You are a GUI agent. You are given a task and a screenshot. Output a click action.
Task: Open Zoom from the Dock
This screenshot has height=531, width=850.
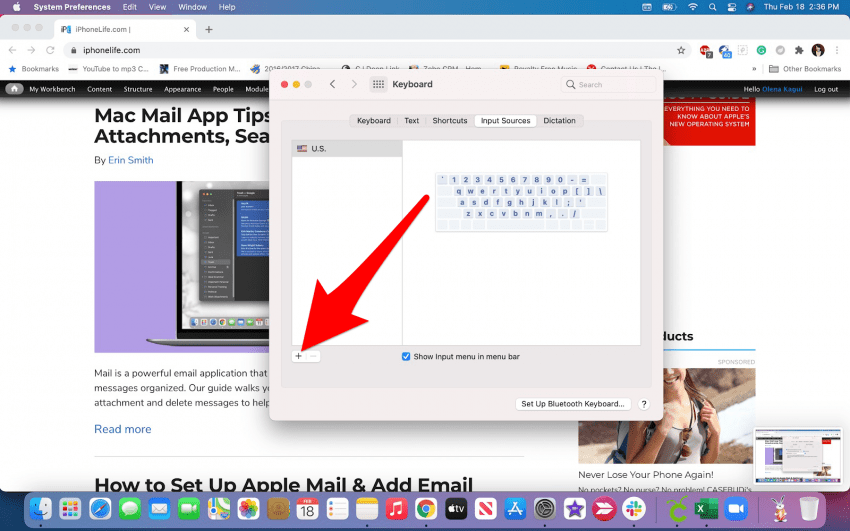coord(736,509)
